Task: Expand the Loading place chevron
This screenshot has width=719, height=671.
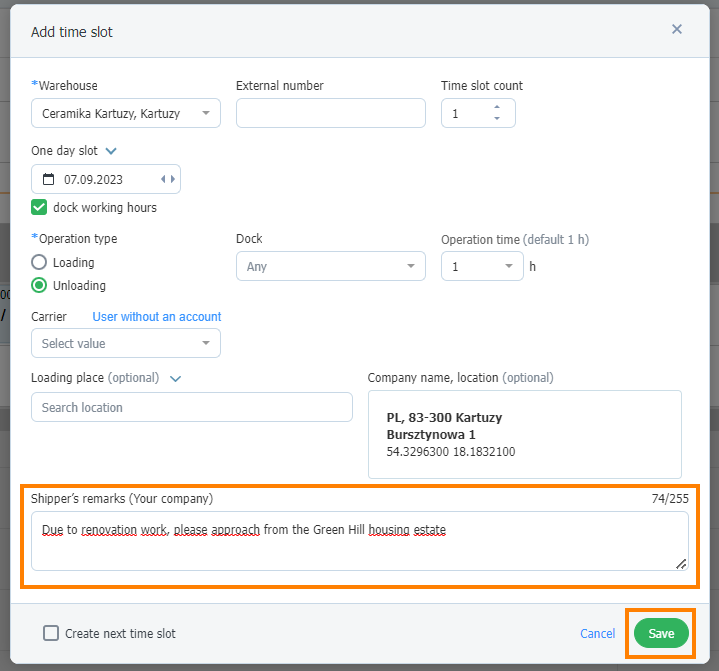Action: (176, 378)
